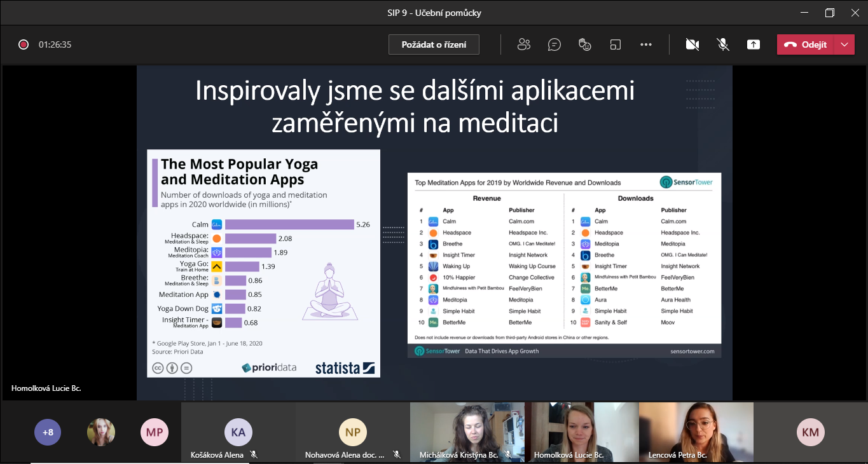
Task: Click the statista logo on the chart
Action: coord(345,367)
